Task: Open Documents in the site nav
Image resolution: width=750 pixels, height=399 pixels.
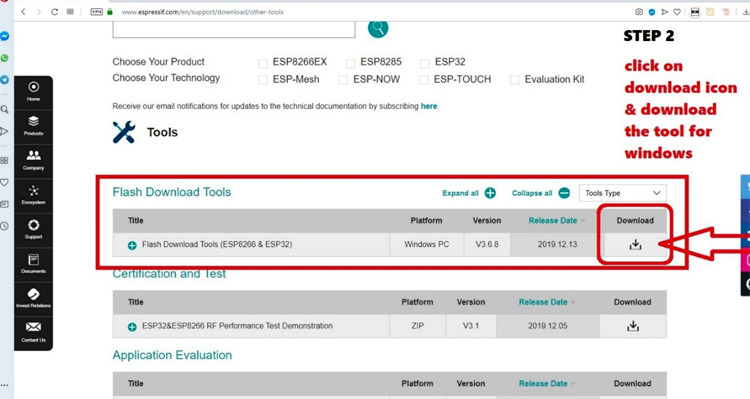Action: [33, 264]
